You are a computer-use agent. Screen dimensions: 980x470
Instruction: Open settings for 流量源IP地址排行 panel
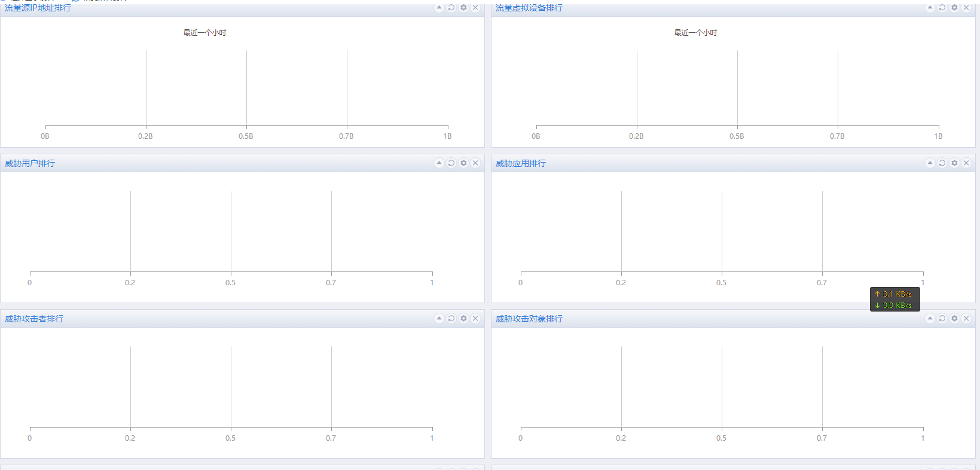[x=463, y=7]
